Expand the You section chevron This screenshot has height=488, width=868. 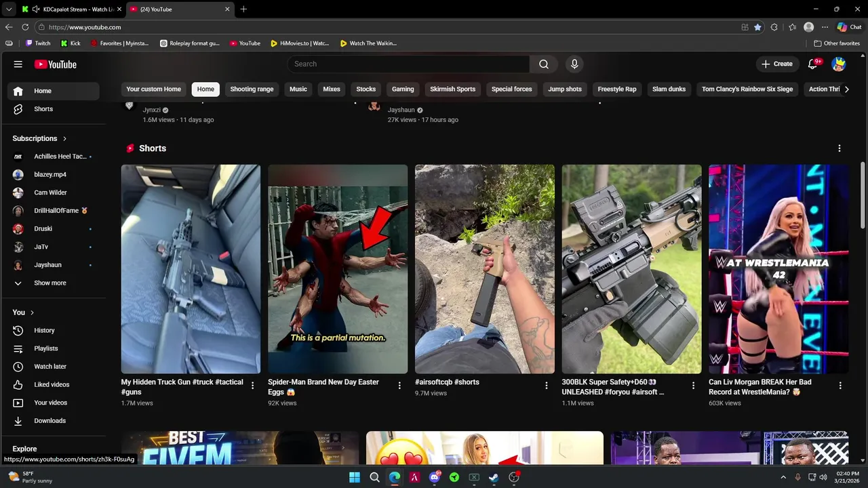(x=32, y=312)
